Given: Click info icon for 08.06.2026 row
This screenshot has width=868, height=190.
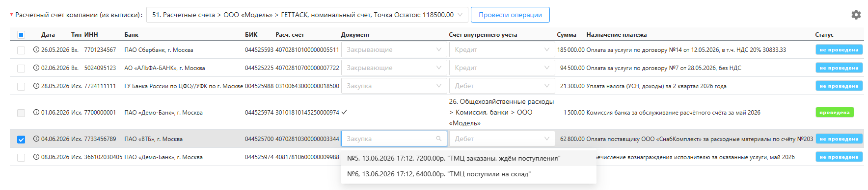Looking at the screenshot, I should click(x=36, y=157).
